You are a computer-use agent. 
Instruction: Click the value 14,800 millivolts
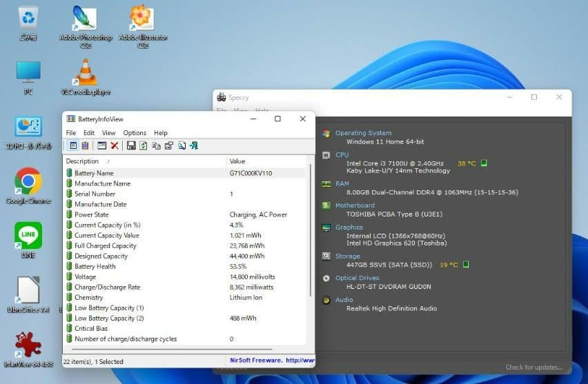(252, 277)
